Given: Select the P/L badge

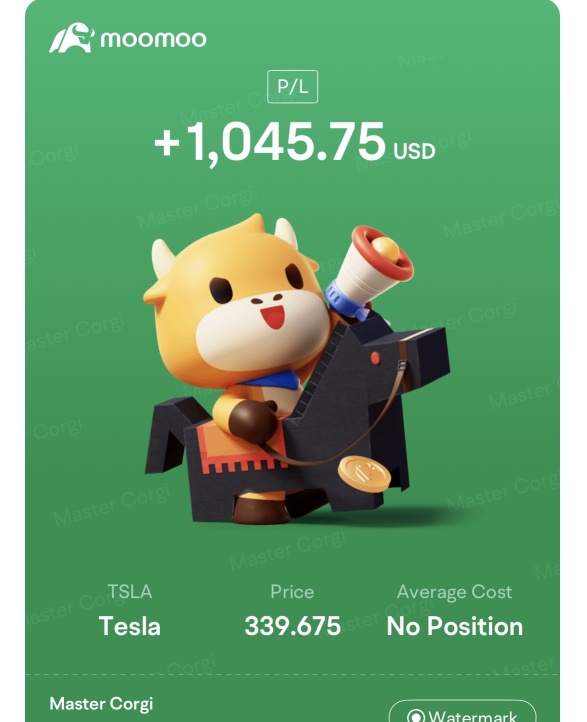Looking at the screenshot, I should pos(292,87).
